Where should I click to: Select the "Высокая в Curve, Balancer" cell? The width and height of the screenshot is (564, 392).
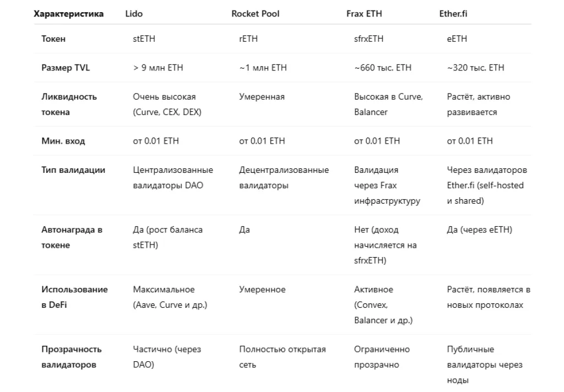388,104
